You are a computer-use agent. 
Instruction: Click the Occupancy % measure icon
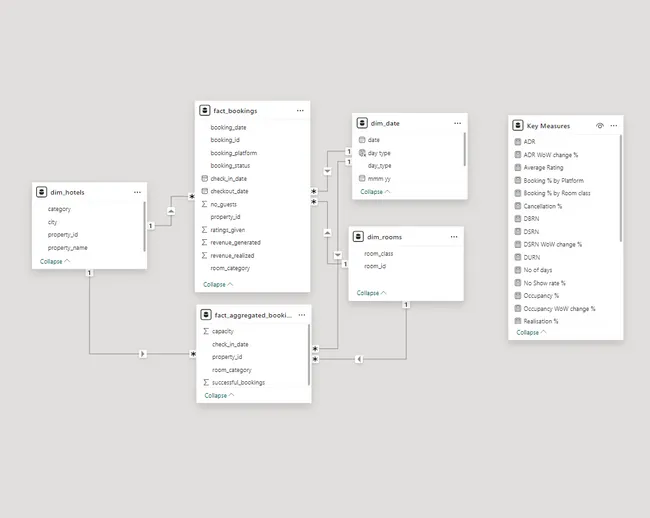click(518, 296)
